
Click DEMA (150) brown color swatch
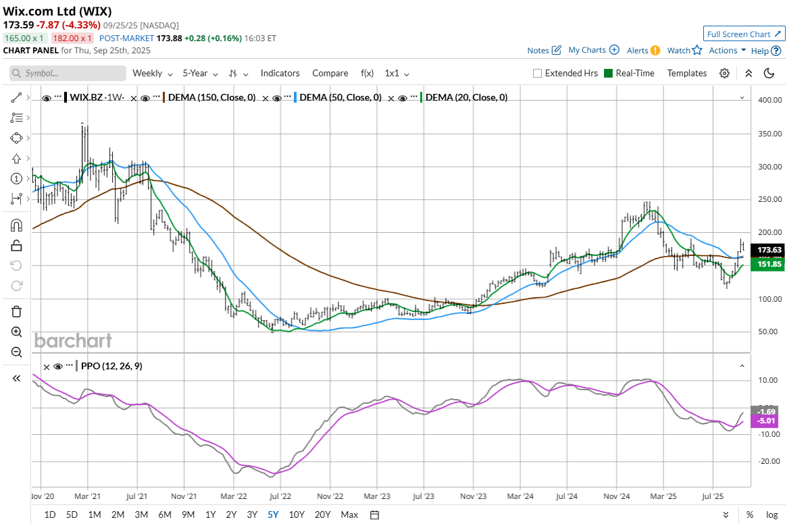[165, 97]
